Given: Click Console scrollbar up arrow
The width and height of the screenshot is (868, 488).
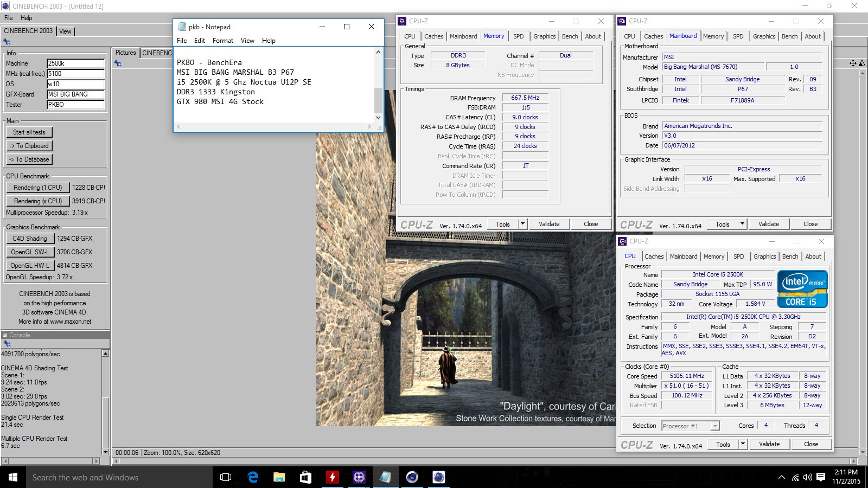Looking at the screenshot, I should tap(105, 354).
